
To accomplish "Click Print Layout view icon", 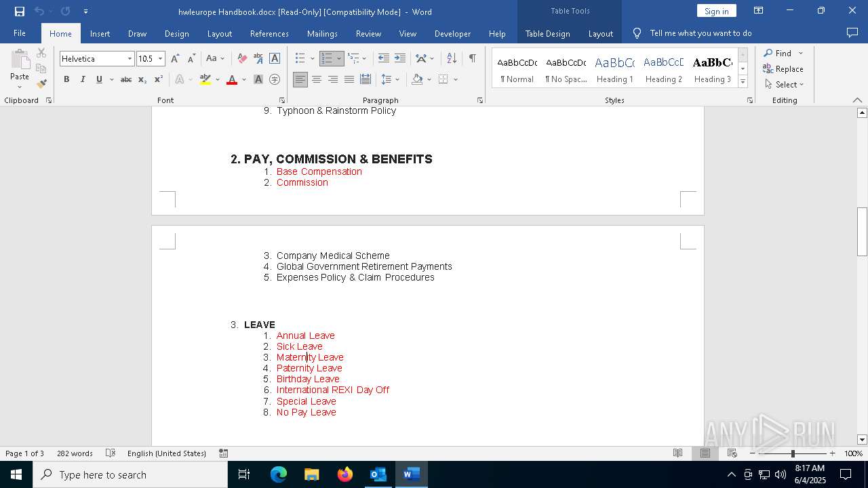I will point(705,453).
